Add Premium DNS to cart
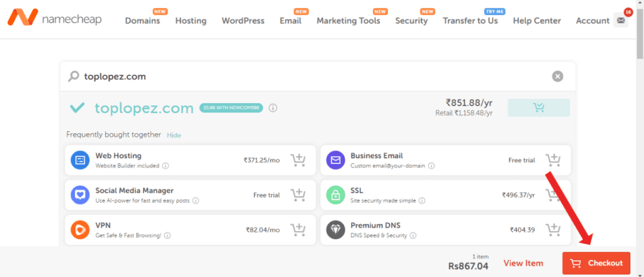Viewport: 644px width, 277px height. pyautogui.click(x=553, y=229)
